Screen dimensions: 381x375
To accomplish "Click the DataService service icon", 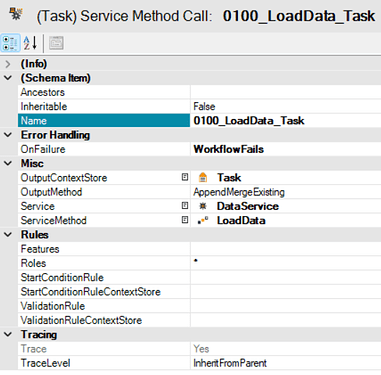I will [203, 206].
